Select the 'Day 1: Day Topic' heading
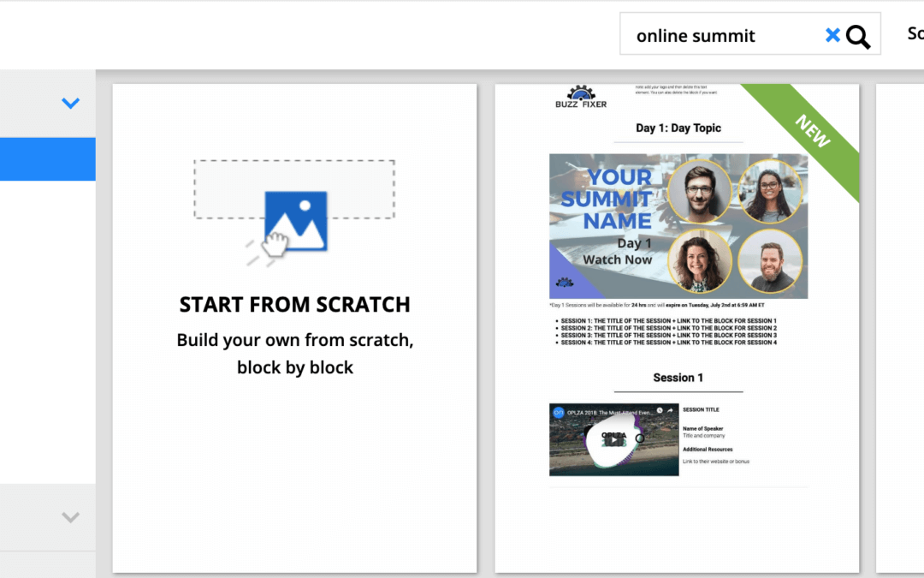Screen dimensions: 924x578 pos(678,128)
